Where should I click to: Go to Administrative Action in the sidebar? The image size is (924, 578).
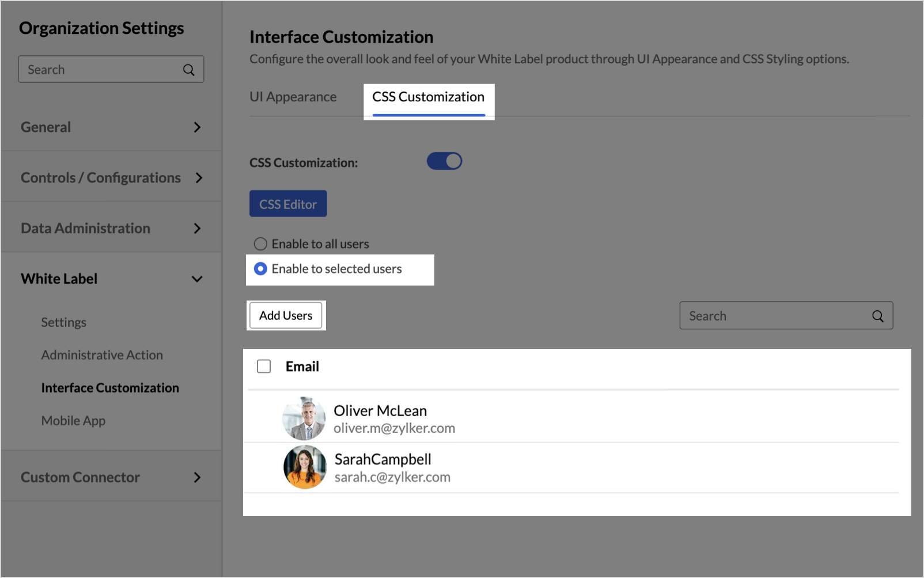(x=102, y=355)
